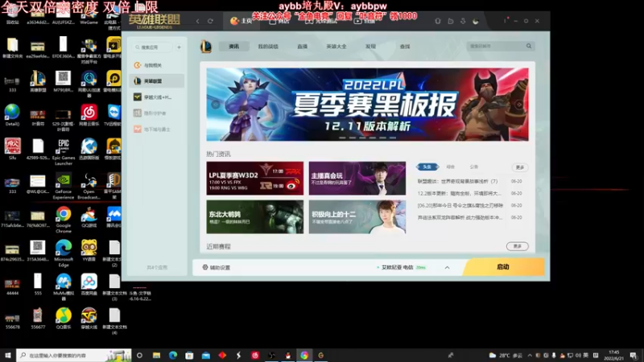Image resolution: width=644 pixels, height=362 pixels.
Task: Open the 百度网盘 desktop shortcut
Action: (x=89, y=285)
